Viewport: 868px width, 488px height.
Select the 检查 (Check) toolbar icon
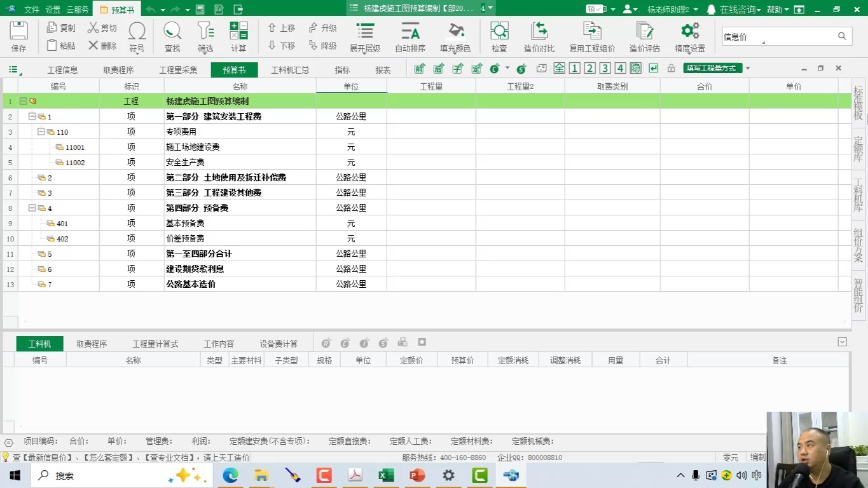[499, 36]
